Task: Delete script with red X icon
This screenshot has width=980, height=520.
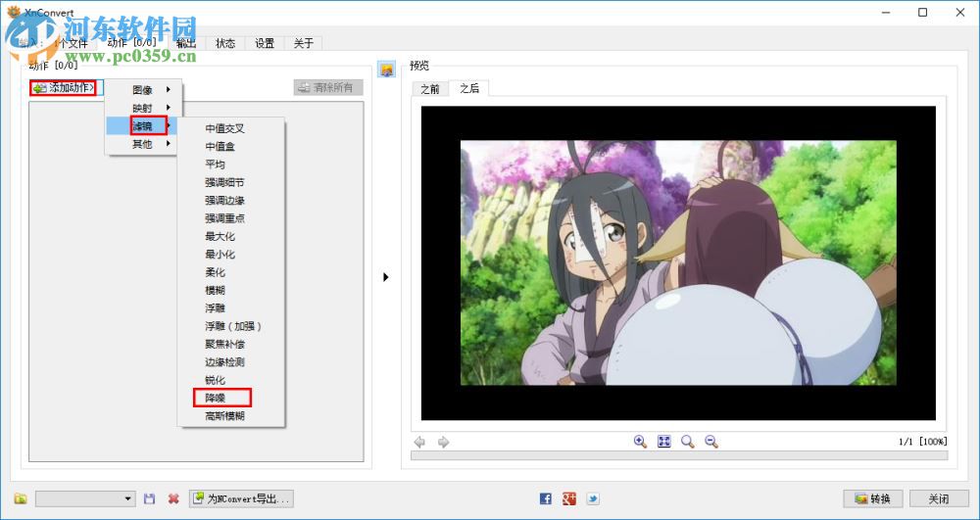Action: pyautogui.click(x=173, y=498)
